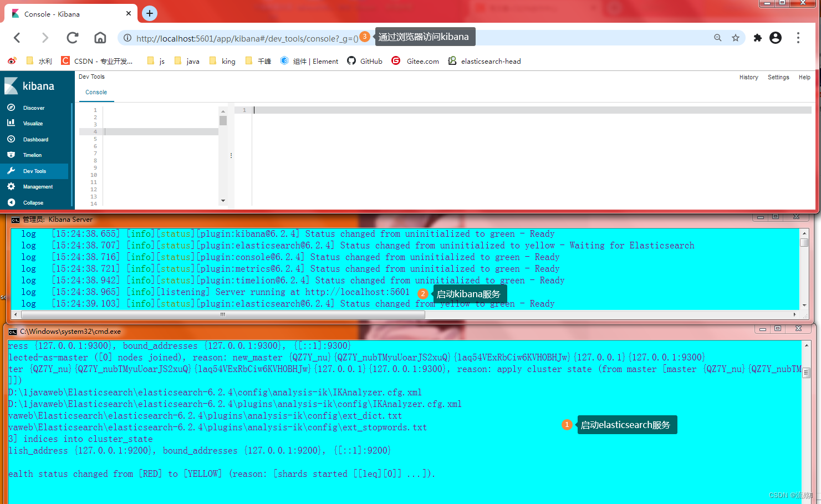Image resolution: width=821 pixels, height=504 pixels.
Task: Click the Kibana Server window horizontal scrollbar thumb
Action: (x=222, y=314)
